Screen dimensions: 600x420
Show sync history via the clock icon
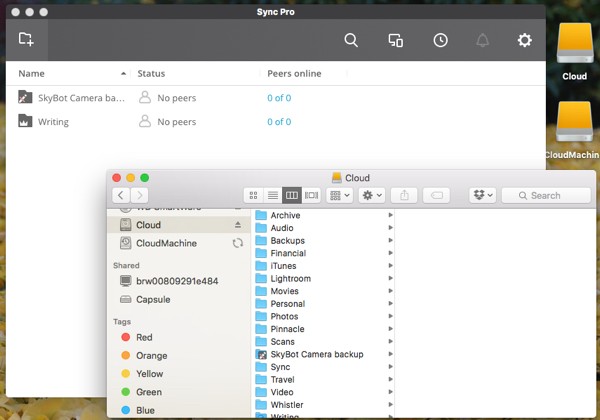pos(440,40)
